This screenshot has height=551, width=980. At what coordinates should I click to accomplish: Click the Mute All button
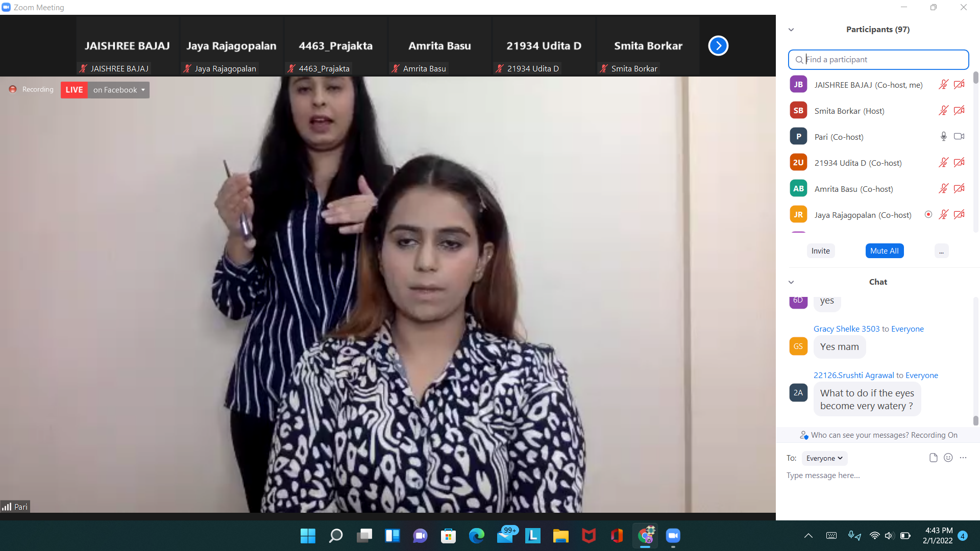click(885, 251)
